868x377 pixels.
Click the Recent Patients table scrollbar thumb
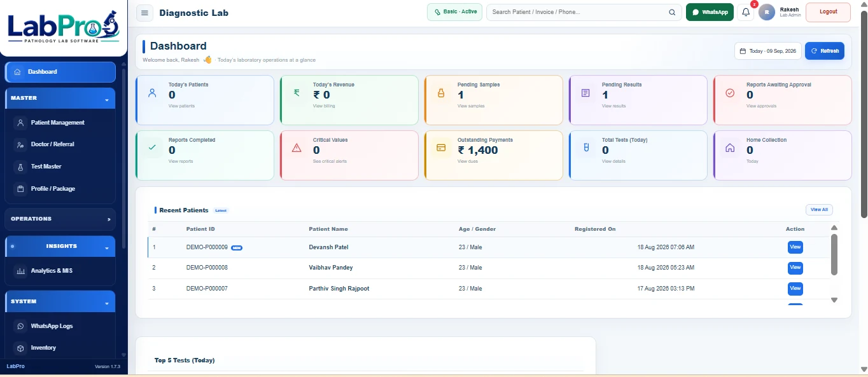[834, 254]
